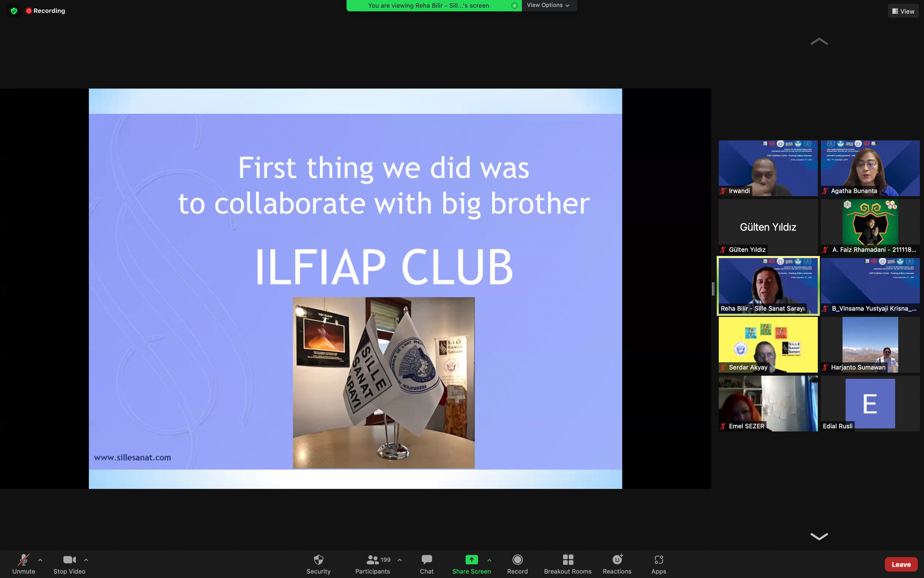Image resolution: width=924 pixels, height=578 pixels.
Task: Click muted mic icon on Serdar Akyay tile
Action: point(723,368)
